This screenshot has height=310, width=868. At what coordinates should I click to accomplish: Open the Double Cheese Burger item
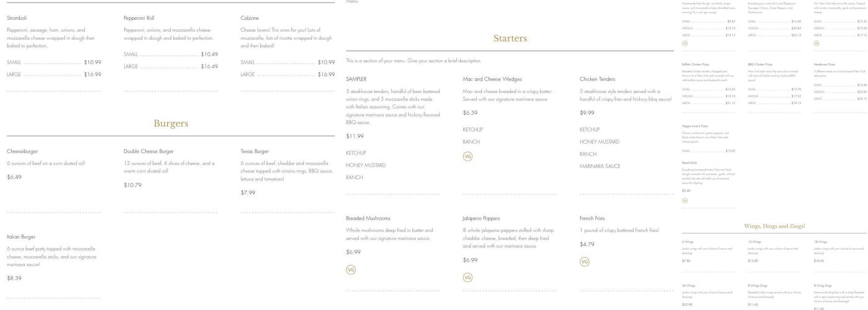coord(148,151)
